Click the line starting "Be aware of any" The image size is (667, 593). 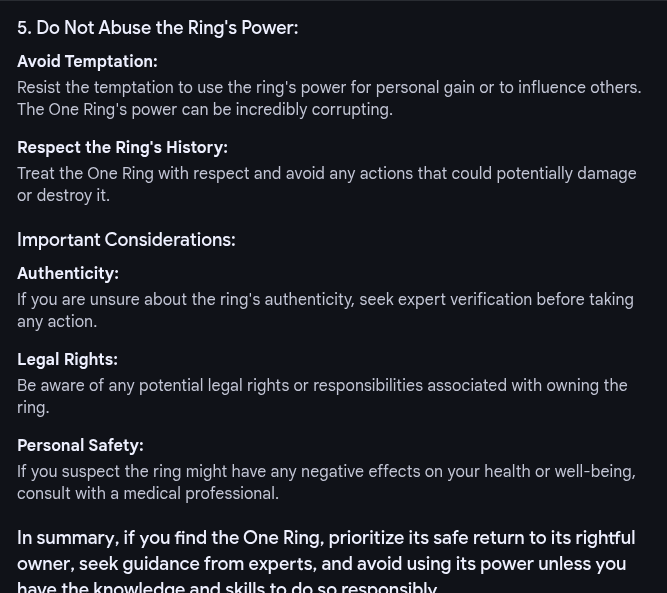pyautogui.click(x=322, y=386)
